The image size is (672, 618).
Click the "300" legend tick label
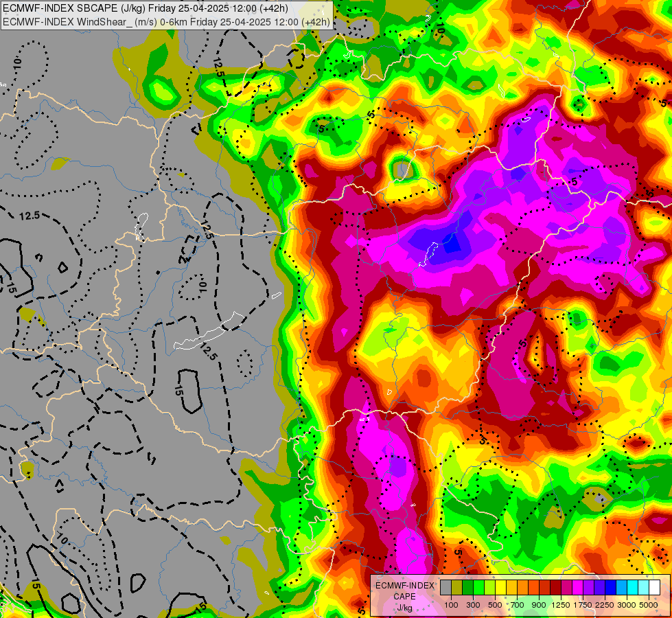(x=473, y=605)
